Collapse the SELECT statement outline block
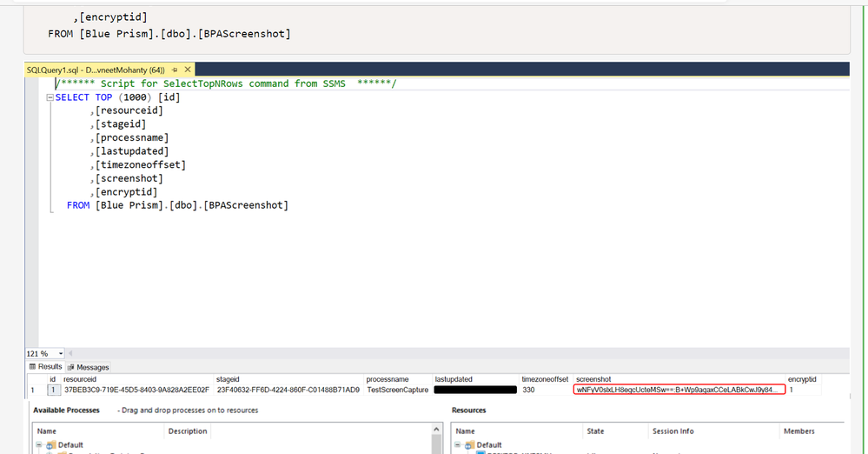Viewport: 868px width, 454px height. [x=50, y=97]
